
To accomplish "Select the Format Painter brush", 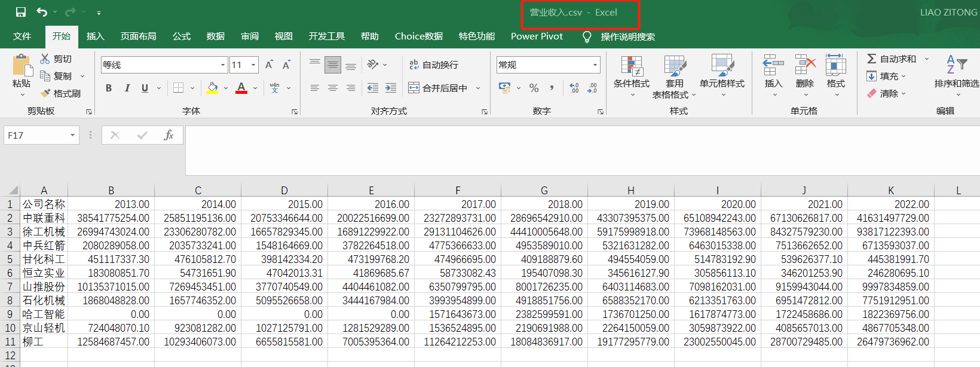I will click(45, 93).
